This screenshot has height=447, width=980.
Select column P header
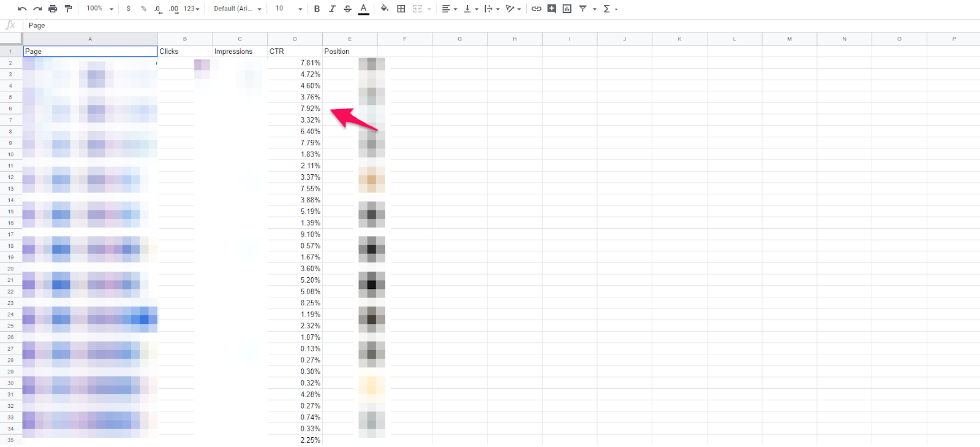954,39
